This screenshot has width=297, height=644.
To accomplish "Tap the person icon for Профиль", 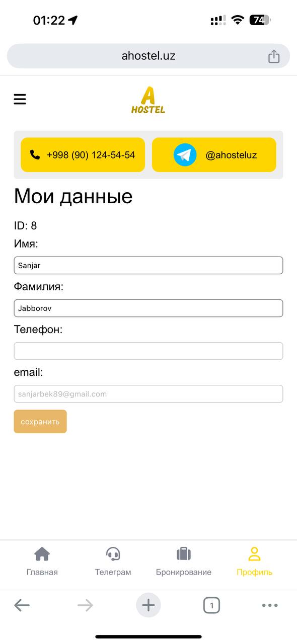I will point(255,554).
